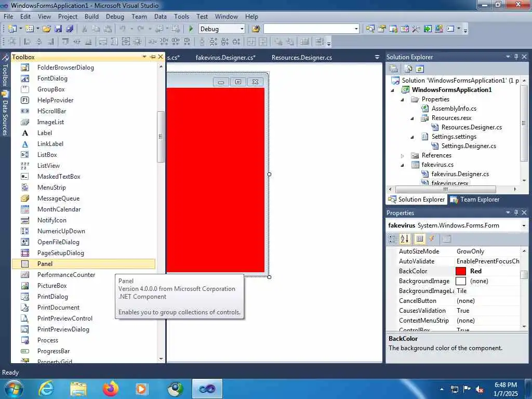Click the Save All icon

tap(70, 29)
